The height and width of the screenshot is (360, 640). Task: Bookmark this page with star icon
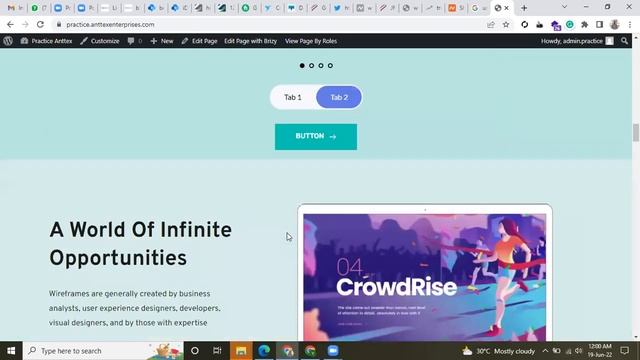[x=506, y=24]
